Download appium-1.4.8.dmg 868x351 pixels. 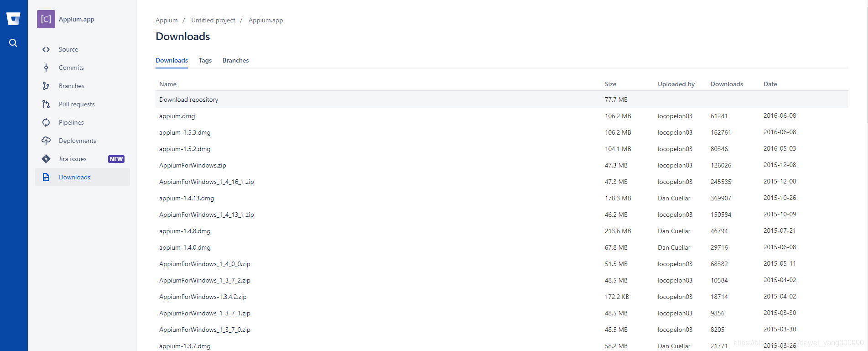(x=185, y=231)
